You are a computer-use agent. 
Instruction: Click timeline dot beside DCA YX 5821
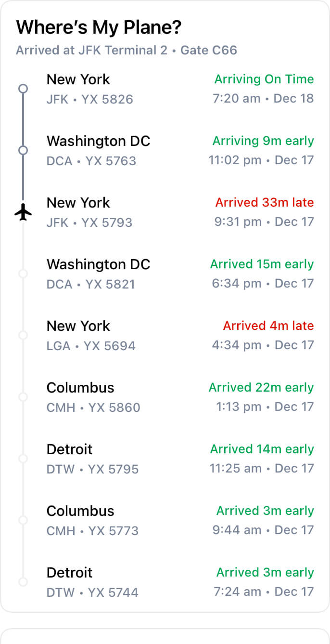[23, 274]
